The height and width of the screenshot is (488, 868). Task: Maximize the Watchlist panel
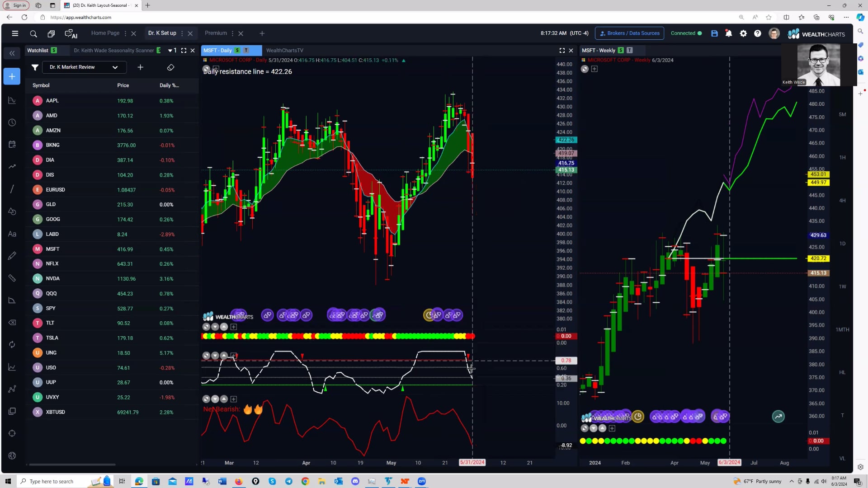coord(184,51)
